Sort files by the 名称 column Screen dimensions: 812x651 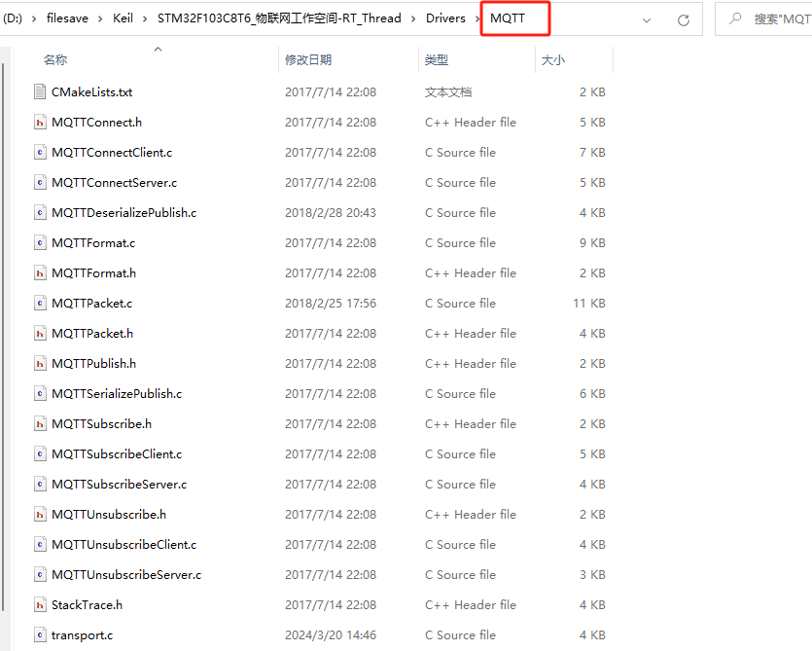click(x=55, y=60)
